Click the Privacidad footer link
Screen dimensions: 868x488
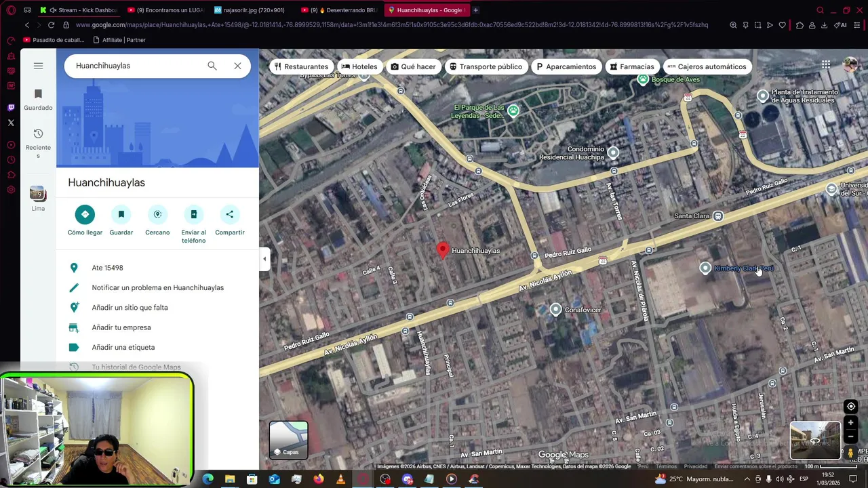(x=696, y=466)
